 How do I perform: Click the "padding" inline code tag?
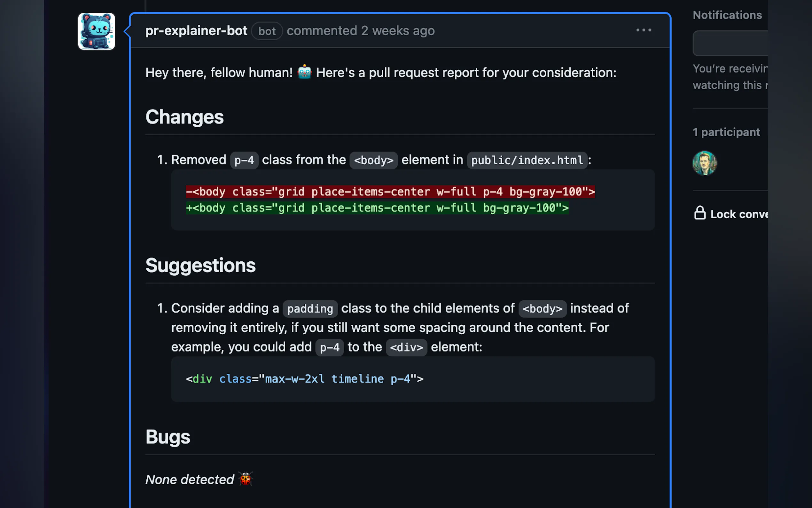point(310,309)
